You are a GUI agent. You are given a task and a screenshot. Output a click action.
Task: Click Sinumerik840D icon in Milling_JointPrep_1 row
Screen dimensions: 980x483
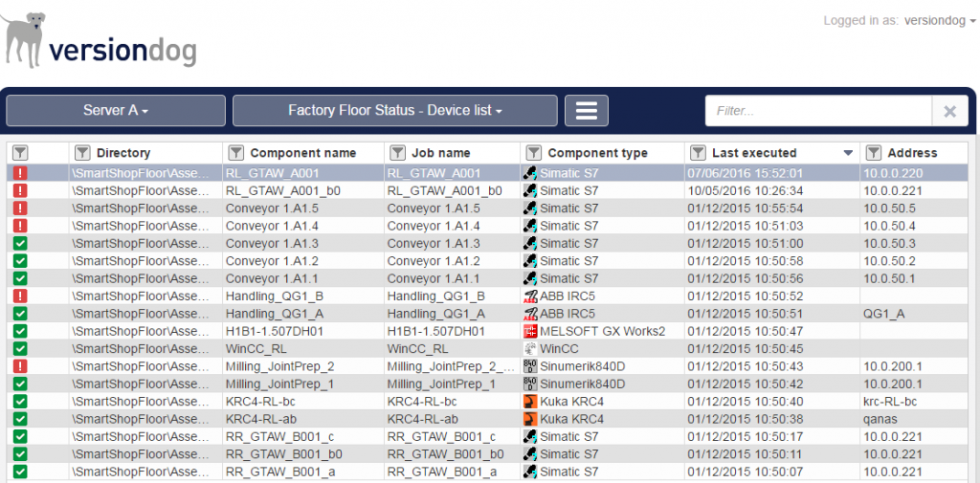click(530, 384)
